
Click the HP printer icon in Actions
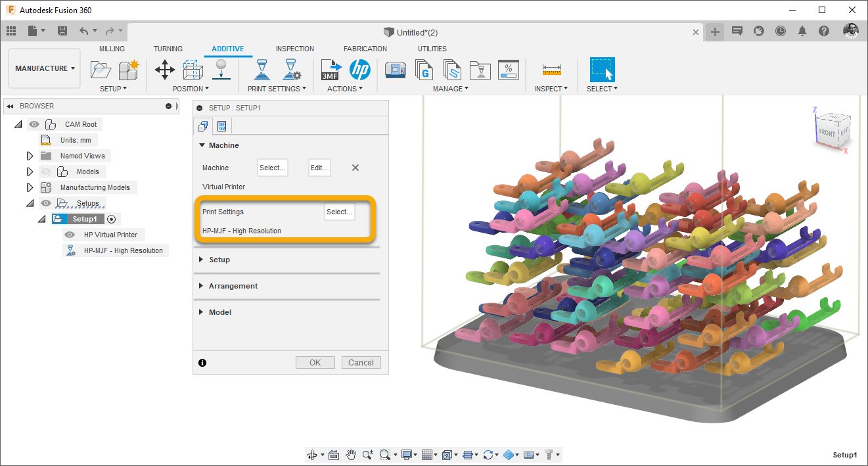click(359, 69)
